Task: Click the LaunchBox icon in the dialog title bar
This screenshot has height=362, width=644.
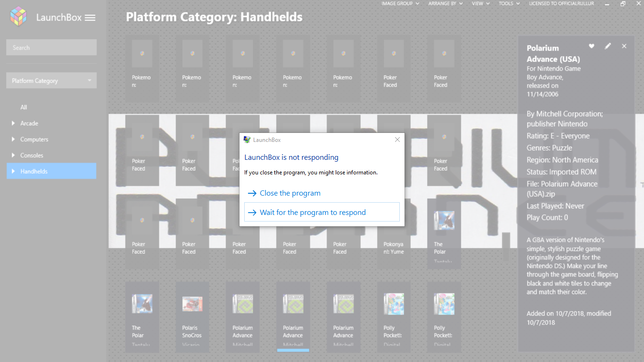Action: click(x=247, y=140)
